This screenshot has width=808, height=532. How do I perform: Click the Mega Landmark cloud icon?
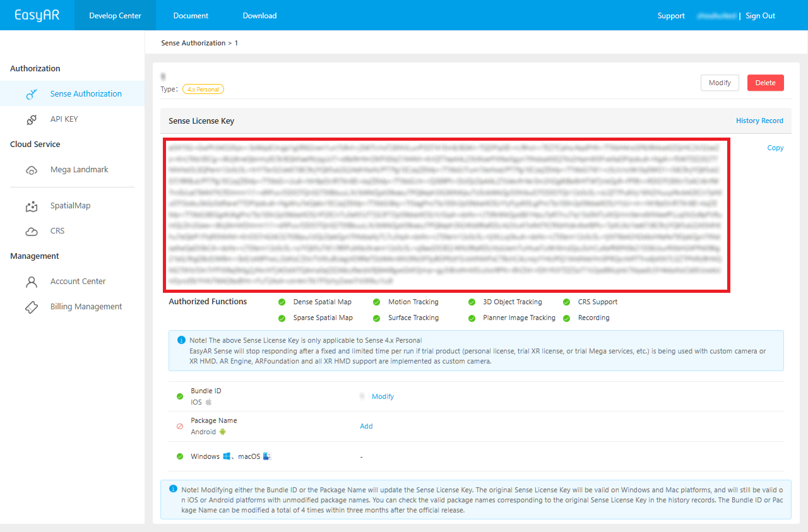click(x=32, y=170)
